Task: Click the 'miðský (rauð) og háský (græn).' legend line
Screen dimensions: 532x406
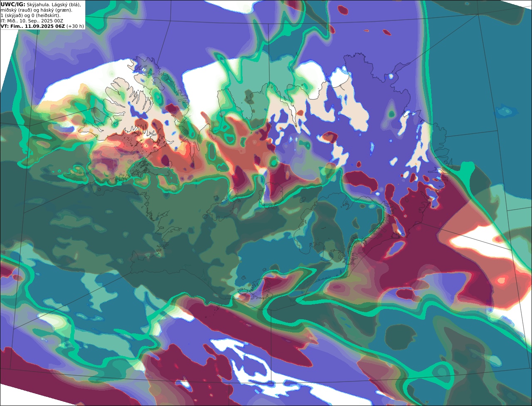Action: click(36, 10)
